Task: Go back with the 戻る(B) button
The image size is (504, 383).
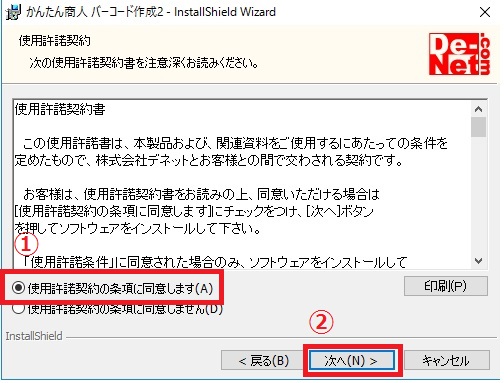Action: [x=263, y=360]
